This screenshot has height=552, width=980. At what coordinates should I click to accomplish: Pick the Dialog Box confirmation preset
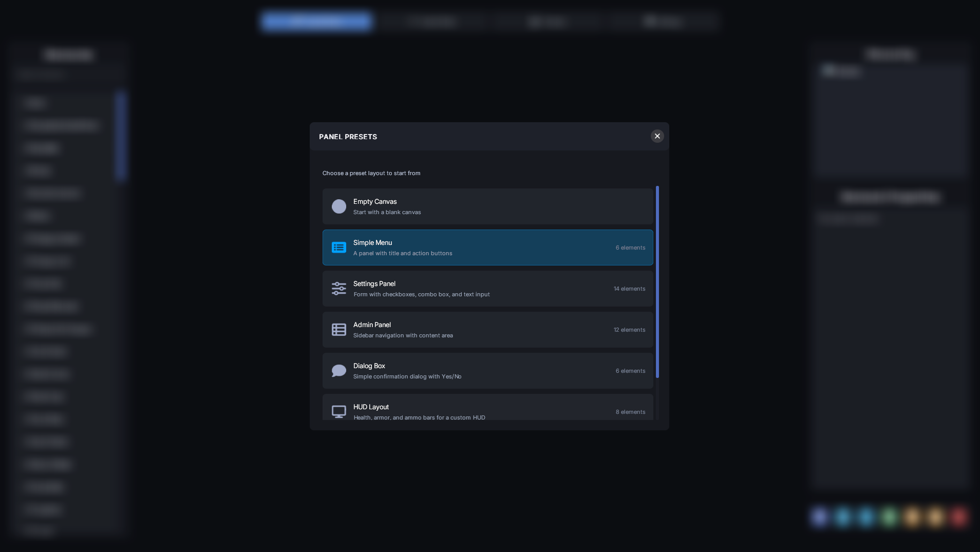click(487, 370)
